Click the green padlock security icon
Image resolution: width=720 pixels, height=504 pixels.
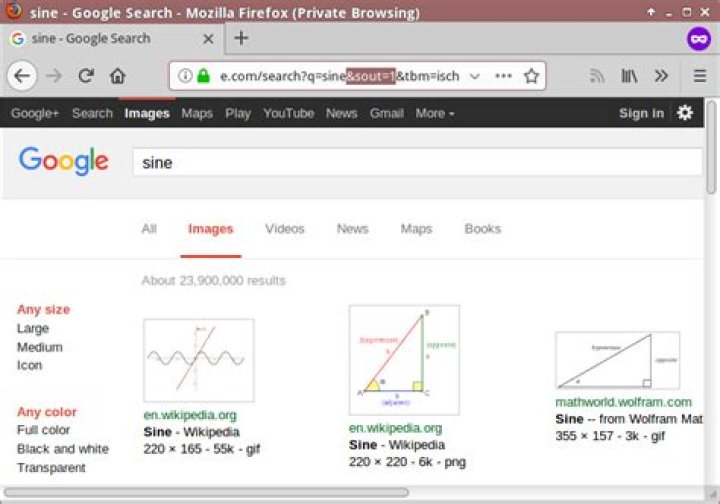(203, 76)
